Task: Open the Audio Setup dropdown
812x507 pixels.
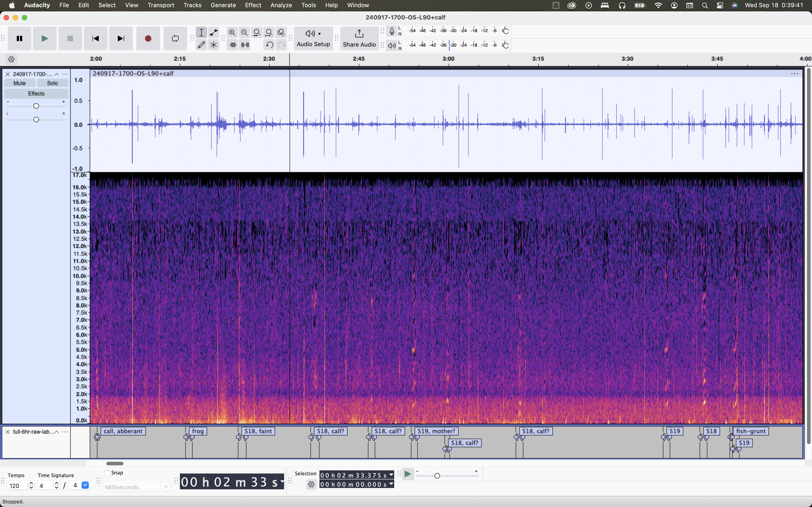Action: pyautogui.click(x=313, y=38)
